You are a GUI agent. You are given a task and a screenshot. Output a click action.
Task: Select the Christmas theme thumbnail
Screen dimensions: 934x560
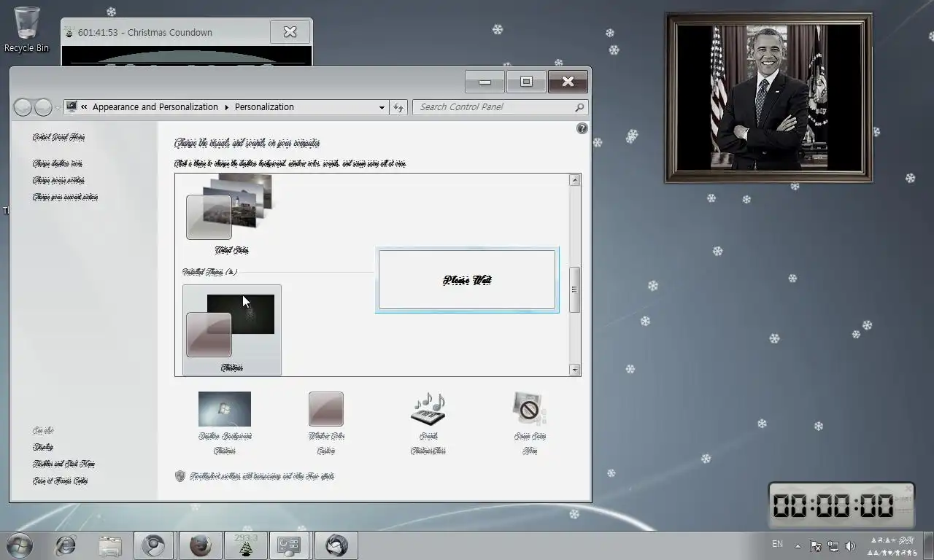232,330
